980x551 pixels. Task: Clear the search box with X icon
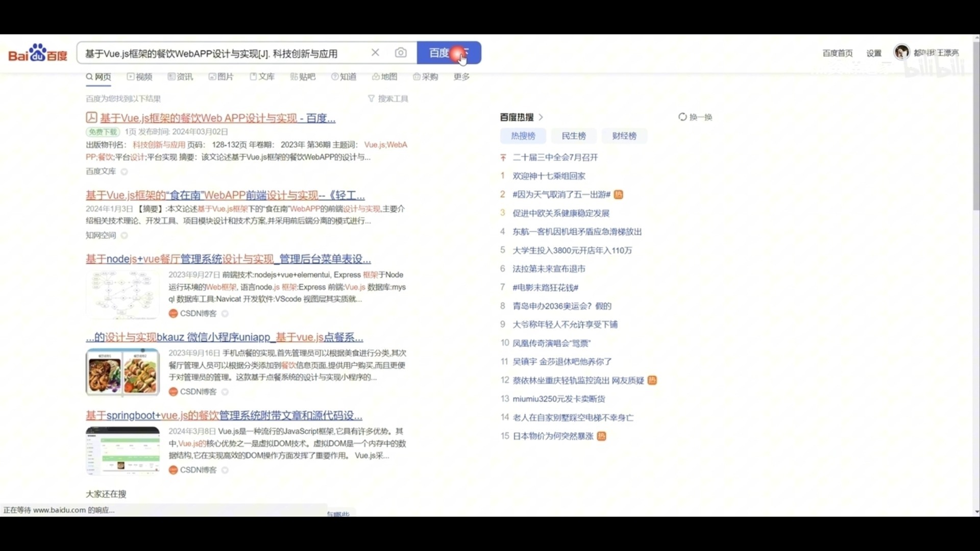pos(375,53)
